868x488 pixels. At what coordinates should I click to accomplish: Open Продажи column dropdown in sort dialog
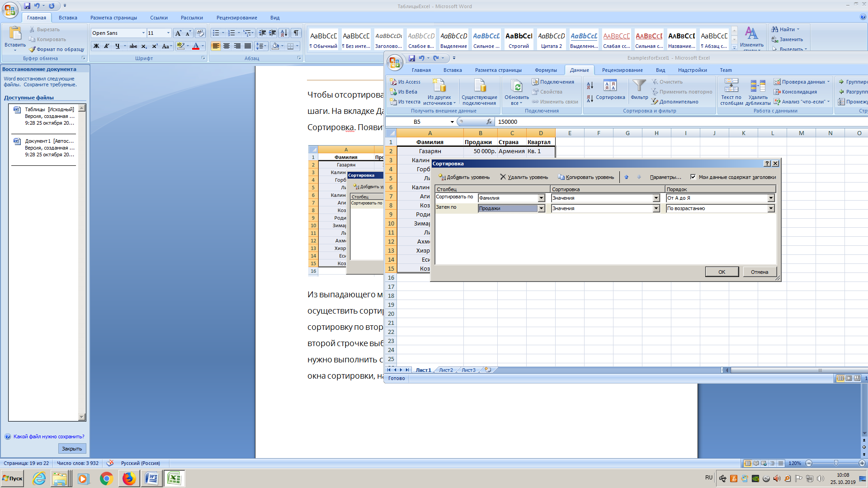click(x=541, y=208)
